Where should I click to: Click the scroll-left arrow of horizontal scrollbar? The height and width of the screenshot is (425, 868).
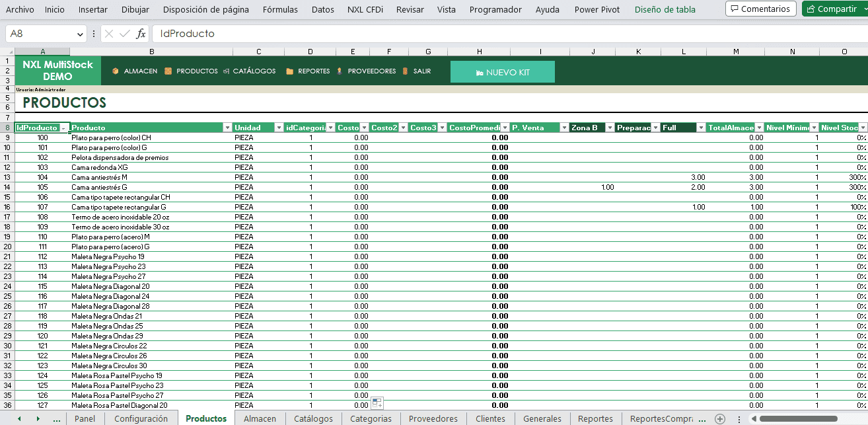[753, 419]
